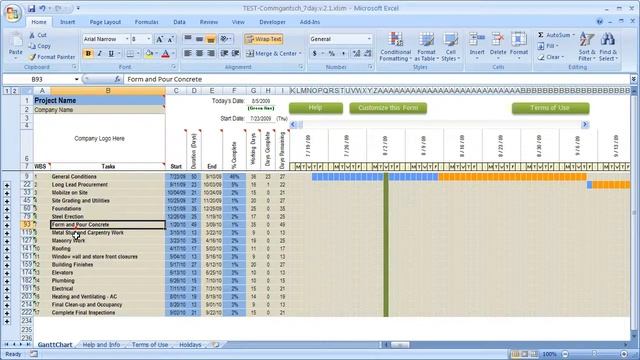Open the font size dropdown
Image resolution: width=640 pixels, height=360 pixels.
[149, 39]
